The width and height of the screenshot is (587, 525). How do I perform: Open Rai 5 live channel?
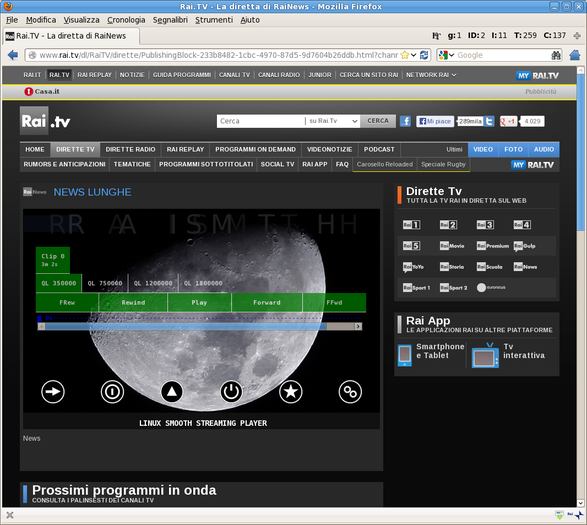411,246
